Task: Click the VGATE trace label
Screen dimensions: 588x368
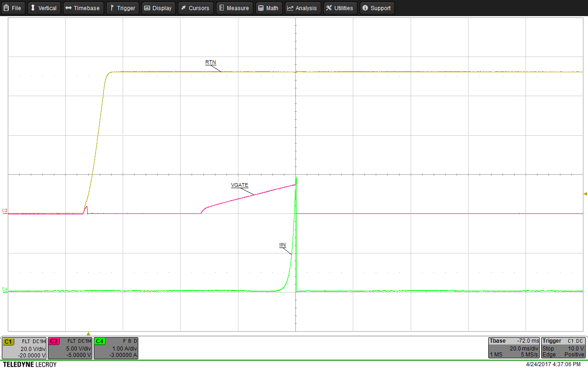Action: [239, 185]
